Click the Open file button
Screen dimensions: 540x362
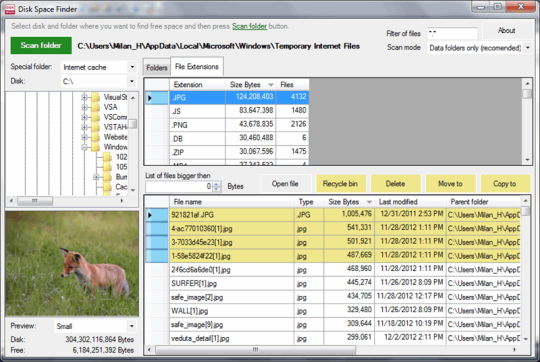285,184
